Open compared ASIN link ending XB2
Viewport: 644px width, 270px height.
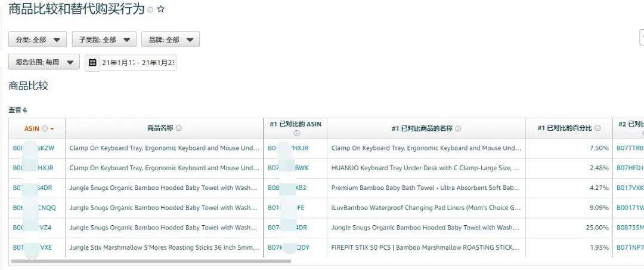coord(287,188)
